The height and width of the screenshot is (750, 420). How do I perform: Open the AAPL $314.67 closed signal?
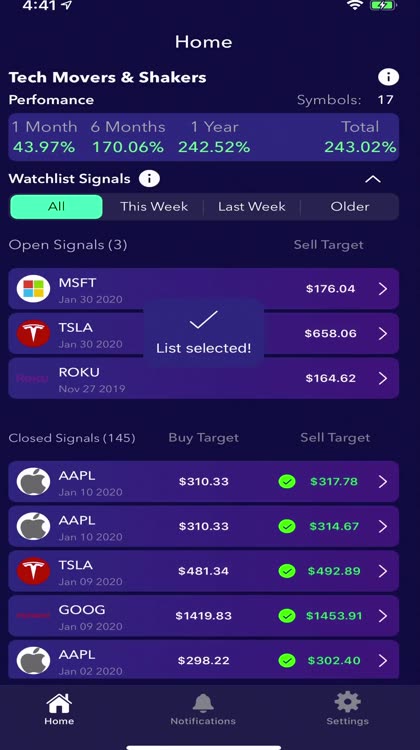204,526
